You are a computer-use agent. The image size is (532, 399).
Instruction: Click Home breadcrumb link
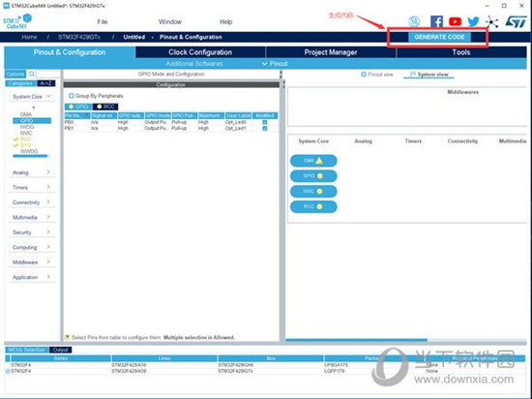pyautogui.click(x=29, y=37)
